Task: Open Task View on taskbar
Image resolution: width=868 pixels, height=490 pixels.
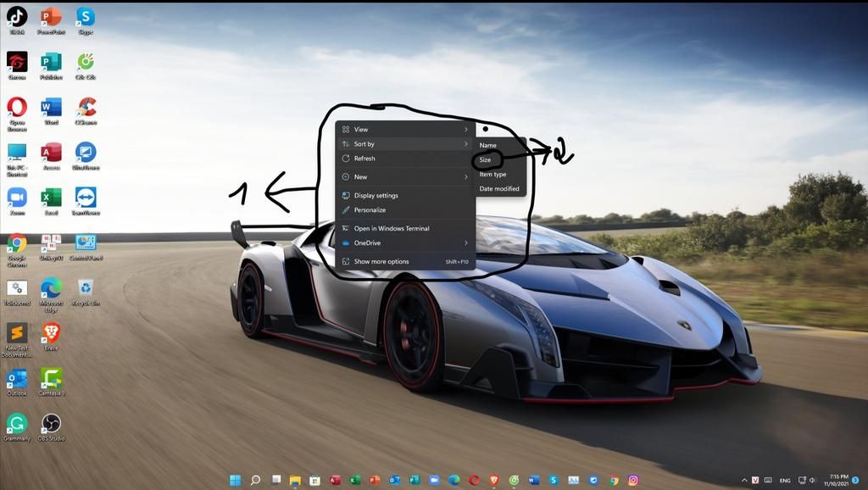Action: [275, 480]
